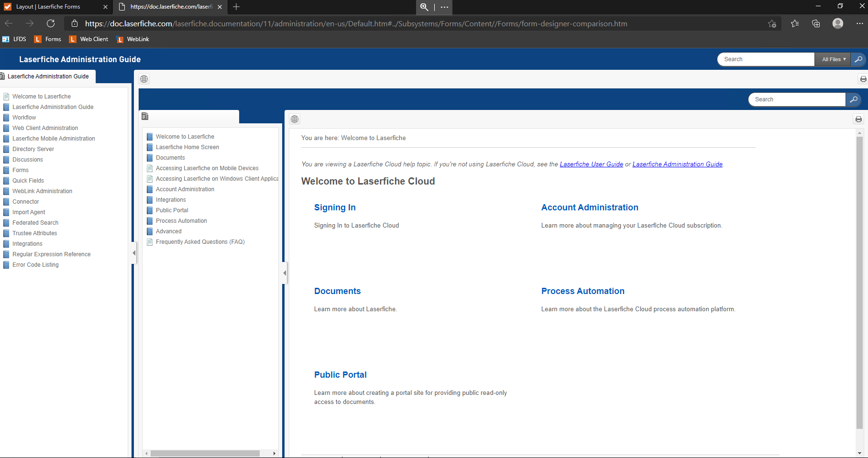Click the outer print icon
Screen dimensions: 868x458
[x=863, y=79]
